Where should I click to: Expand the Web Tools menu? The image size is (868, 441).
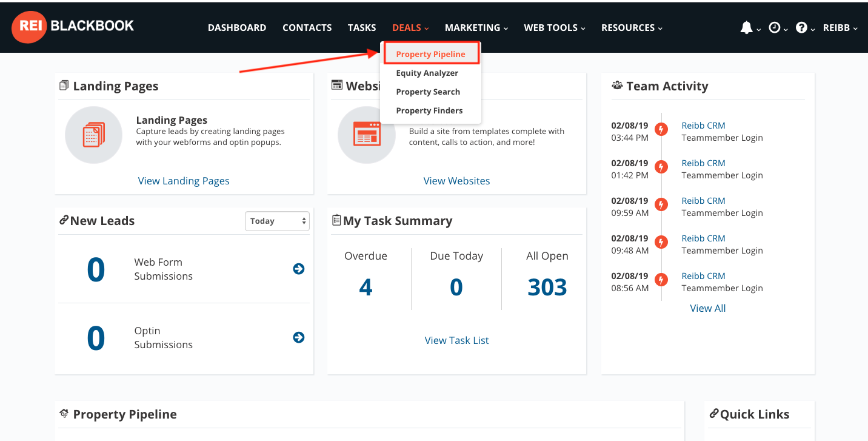click(555, 27)
